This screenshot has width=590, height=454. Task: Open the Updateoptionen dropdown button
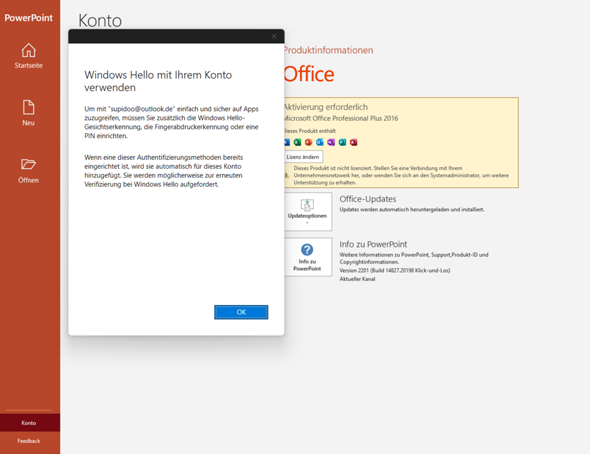(x=308, y=211)
